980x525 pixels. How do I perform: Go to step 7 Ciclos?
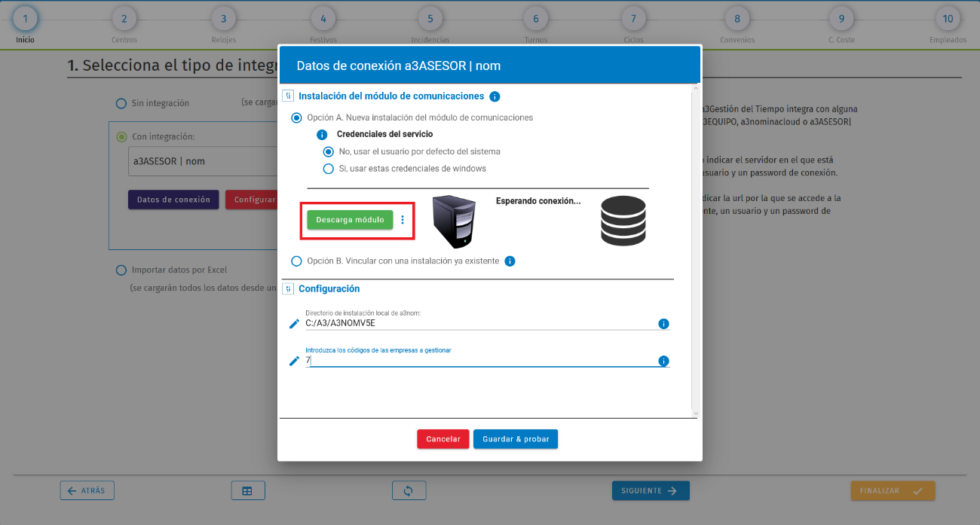click(633, 19)
